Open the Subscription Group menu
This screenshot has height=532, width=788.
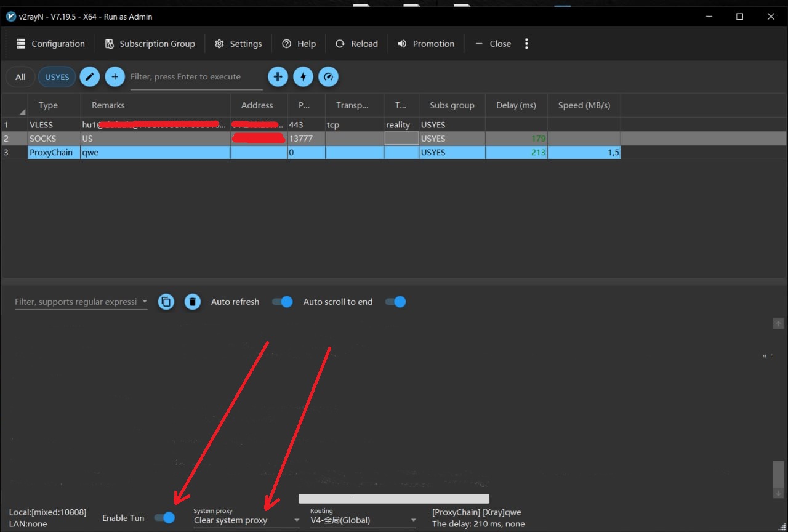point(150,44)
